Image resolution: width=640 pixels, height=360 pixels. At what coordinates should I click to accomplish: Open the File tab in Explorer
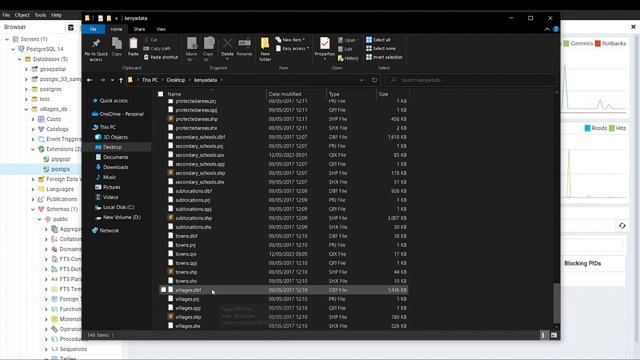93,29
